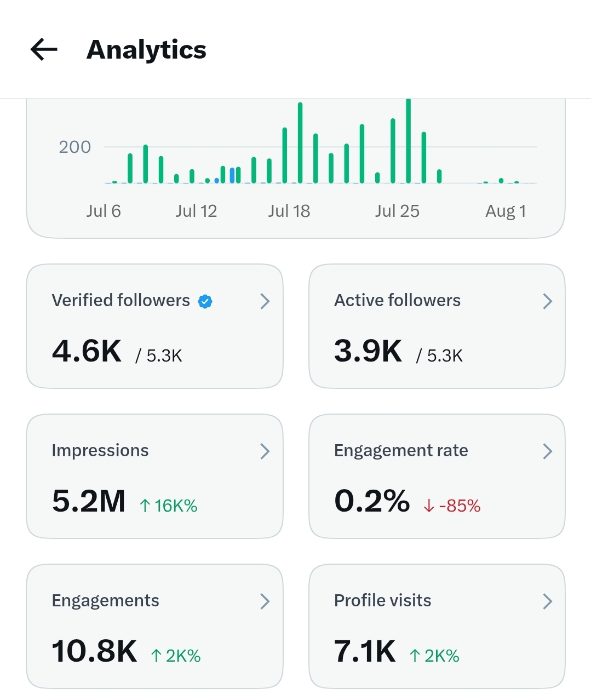Viewport: 591px width, 700px height.
Task: Select the blue bar near Jul 12
Action: tap(232, 175)
